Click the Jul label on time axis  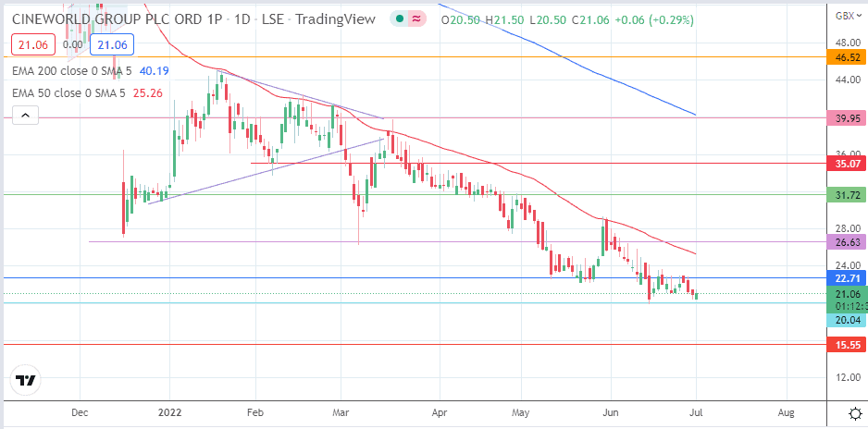[x=697, y=412]
